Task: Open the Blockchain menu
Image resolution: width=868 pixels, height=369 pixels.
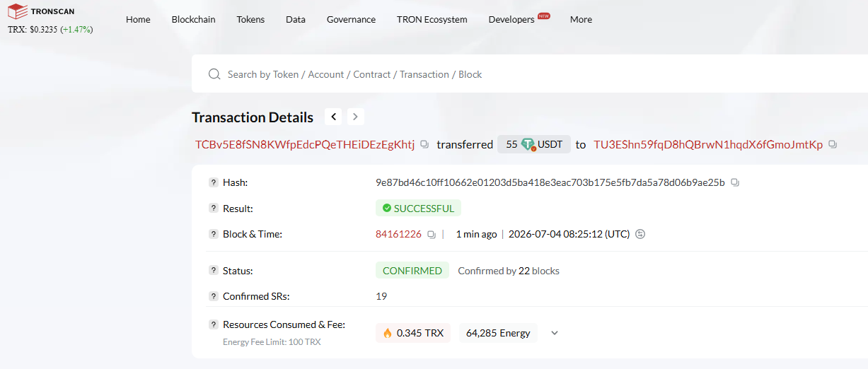Action: pyautogui.click(x=193, y=19)
